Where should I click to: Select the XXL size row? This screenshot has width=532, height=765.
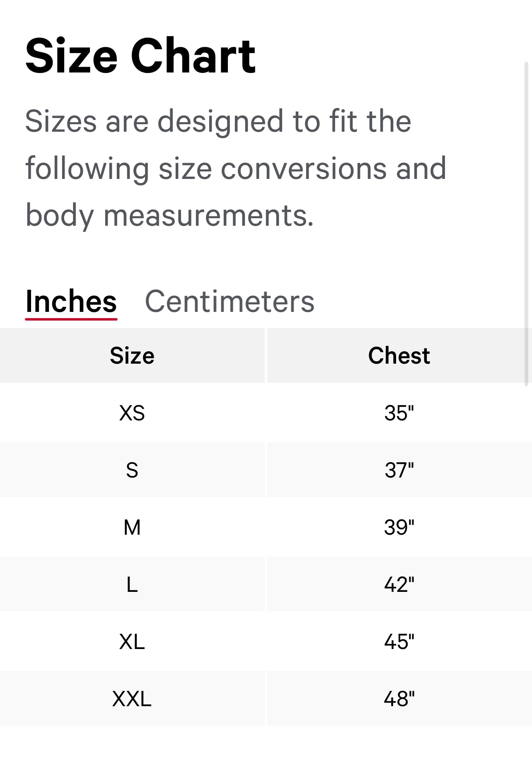pos(131,699)
